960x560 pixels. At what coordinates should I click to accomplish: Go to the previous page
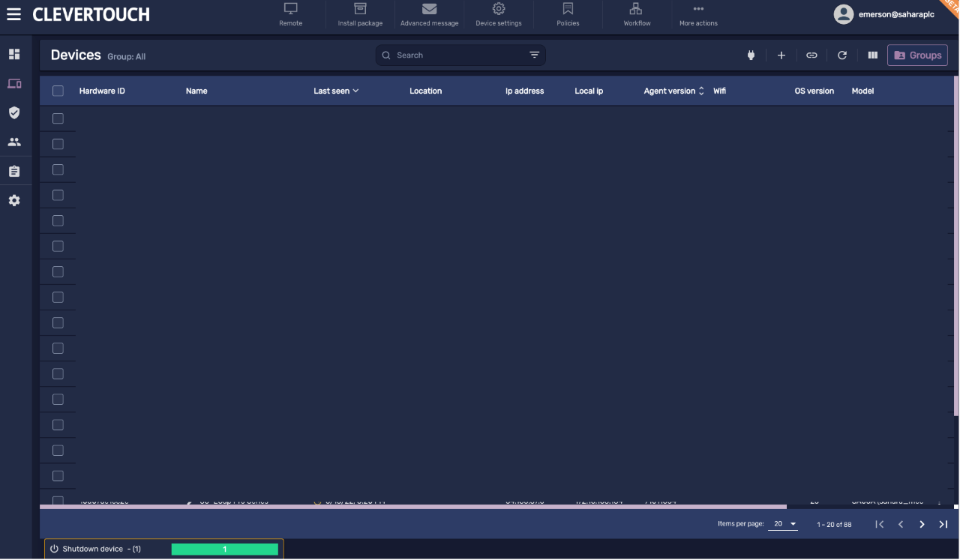pyautogui.click(x=901, y=524)
